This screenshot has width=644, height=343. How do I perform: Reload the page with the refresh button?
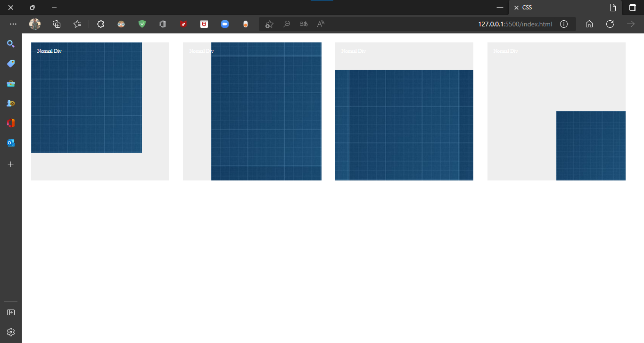click(x=610, y=24)
